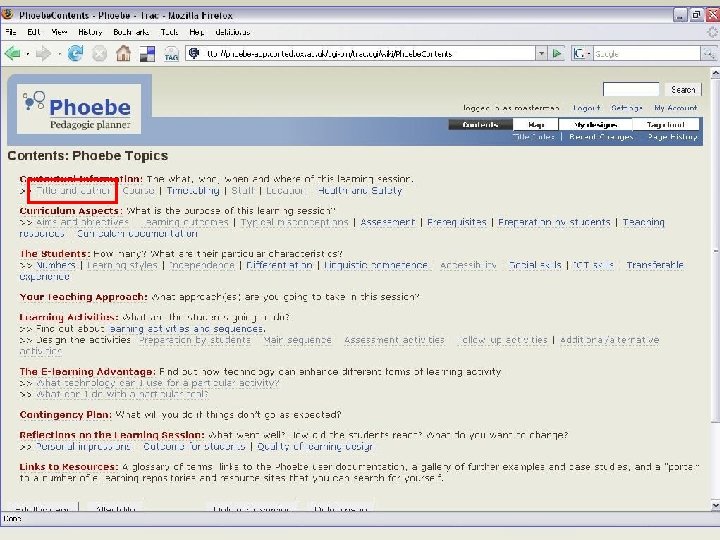Click the grey Forward arrow

[x=44, y=54]
